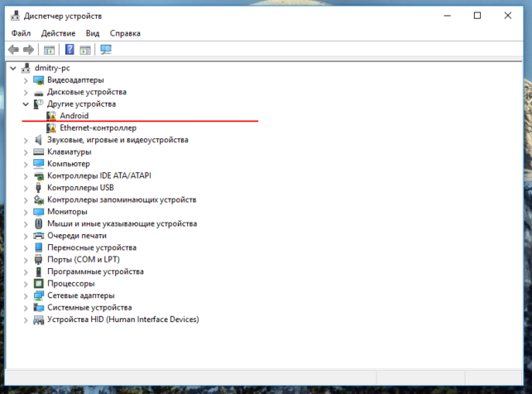Screen dimensions: 532x394
Task: Expand the Сетевые адаптеры category
Action: 26,296
